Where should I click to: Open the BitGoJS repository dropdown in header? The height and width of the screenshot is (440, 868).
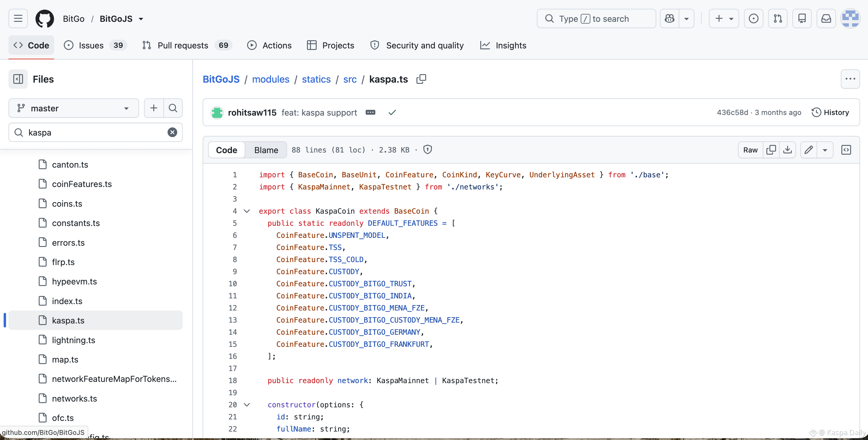pos(141,19)
